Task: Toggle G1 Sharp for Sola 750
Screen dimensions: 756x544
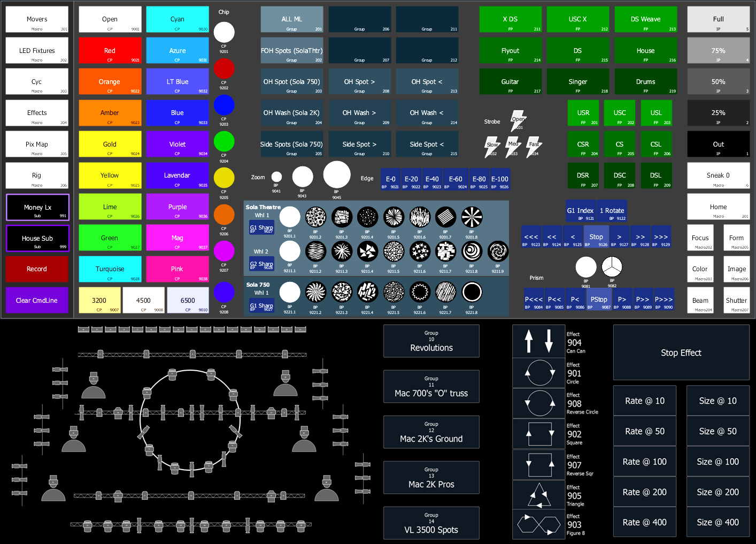Action: point(261,306)
